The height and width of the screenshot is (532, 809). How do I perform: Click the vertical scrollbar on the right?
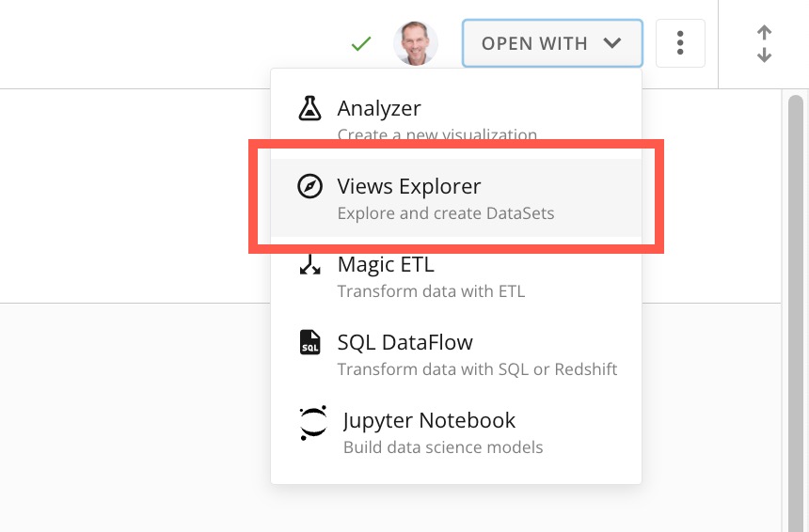click(x=795, y=282)
